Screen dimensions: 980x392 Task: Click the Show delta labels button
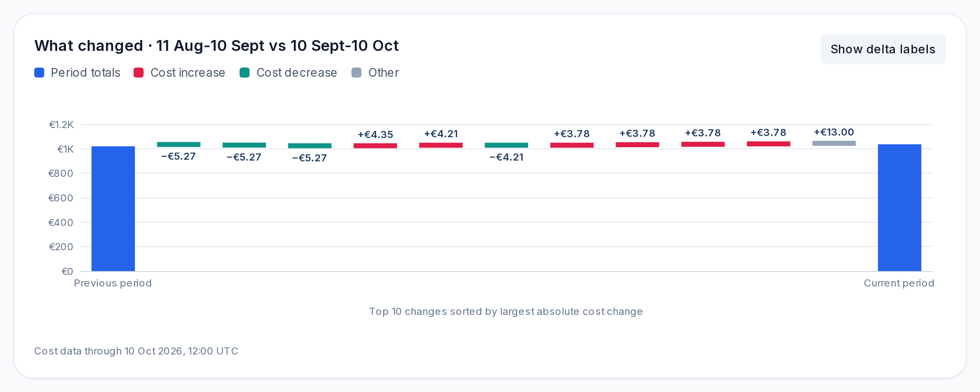[x=883, y=49]
